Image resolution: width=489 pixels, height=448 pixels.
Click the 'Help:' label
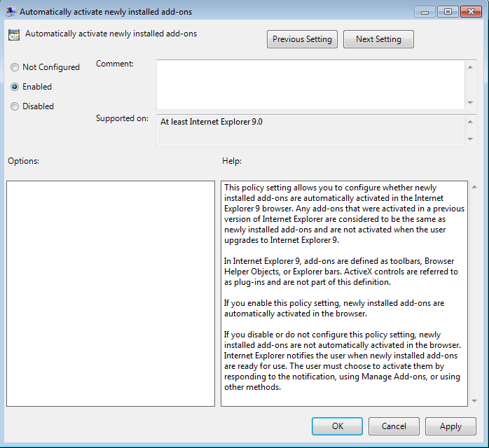(232, 161)
